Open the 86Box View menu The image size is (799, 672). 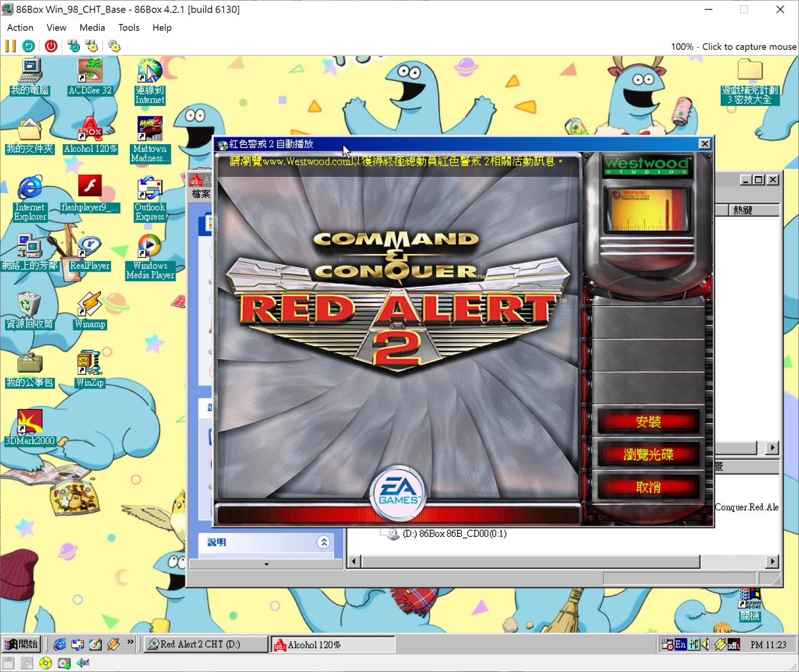click(x=56, y=27)
